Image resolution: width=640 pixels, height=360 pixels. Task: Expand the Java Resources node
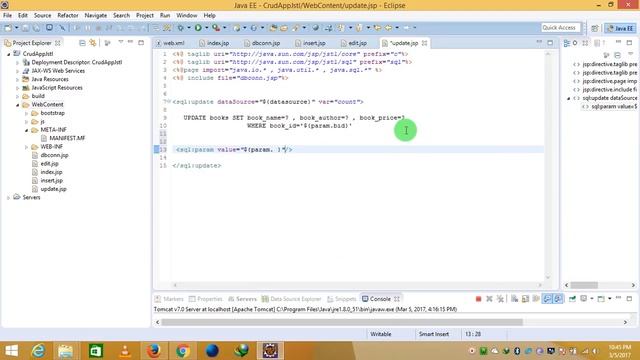(18, 79)
